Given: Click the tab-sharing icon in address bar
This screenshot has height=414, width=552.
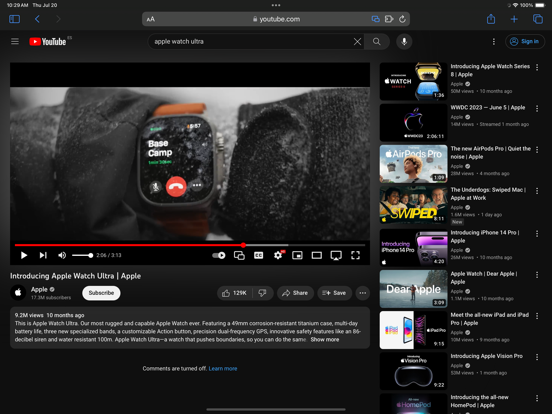Looking at the screenshot, I should [376, 19].
